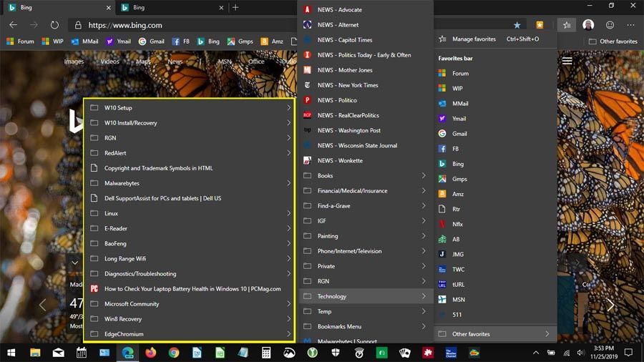Image resolution: width=644 pixels, height=362 pixels.
Task: Open NEWS - Politico favorite
Action: [366, 100]
